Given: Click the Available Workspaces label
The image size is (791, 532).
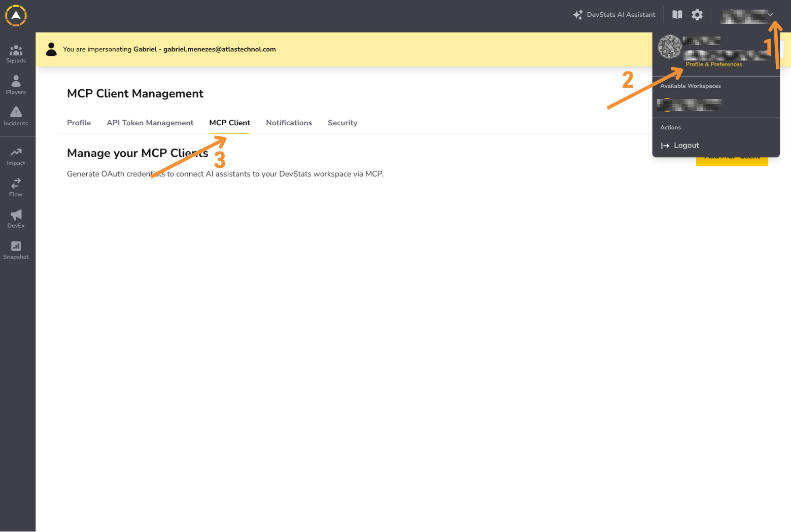Looking at the screenshot, I should 691,86.
